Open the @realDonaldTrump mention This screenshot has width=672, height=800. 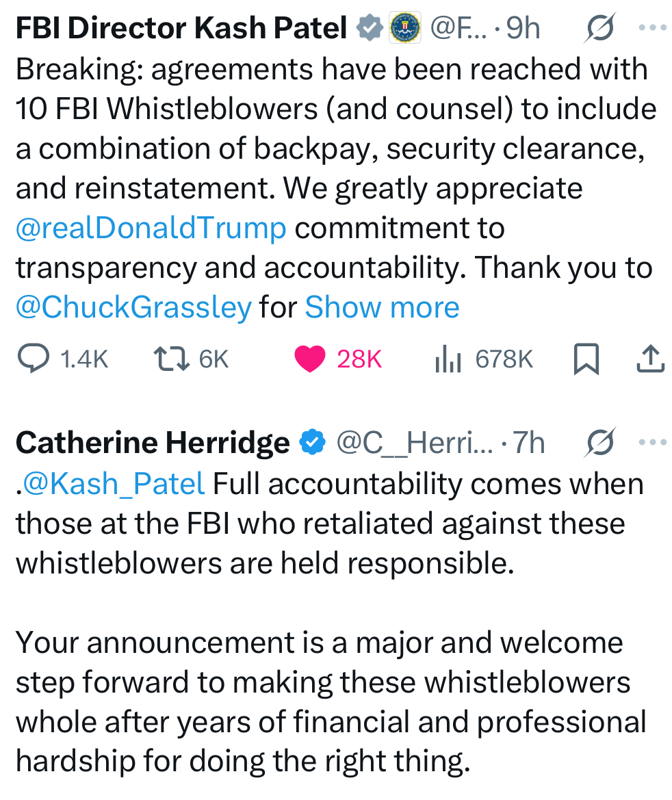[x=151, y=228]
